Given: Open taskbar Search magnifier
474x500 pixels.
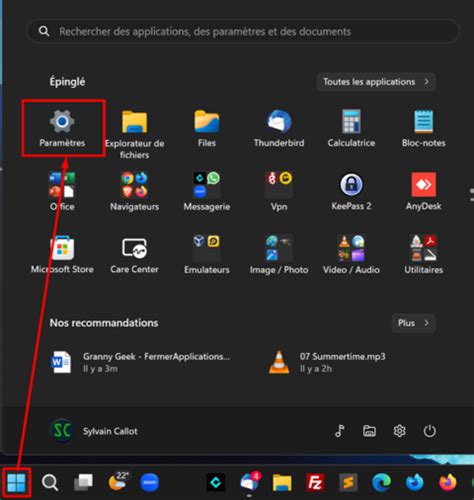Looking at the screenshot, I should (x=50, y=482).
